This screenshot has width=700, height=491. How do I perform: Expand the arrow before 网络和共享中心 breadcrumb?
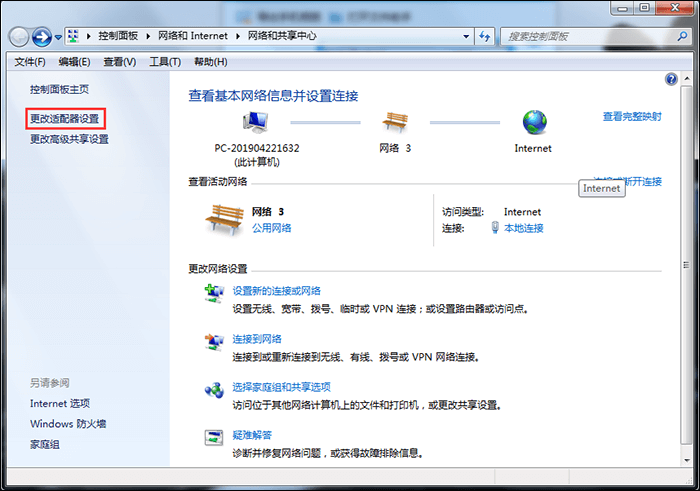click(x=238, y=36)
